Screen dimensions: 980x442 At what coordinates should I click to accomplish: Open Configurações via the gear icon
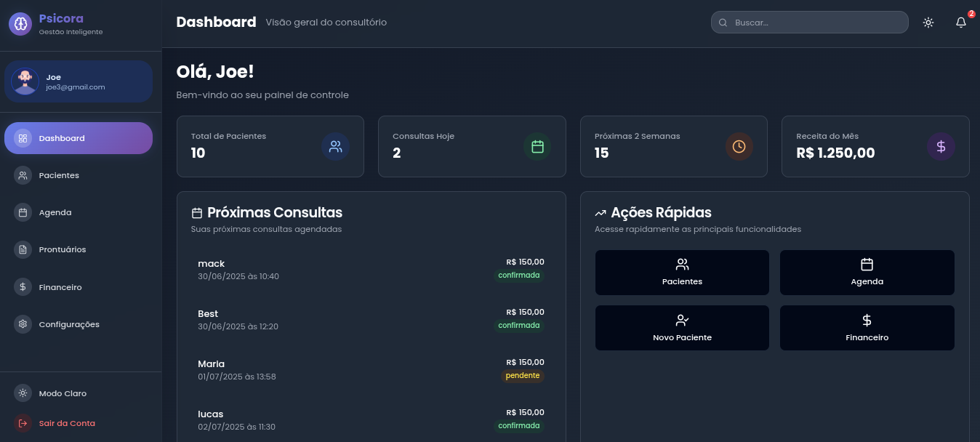coord(23,324)
